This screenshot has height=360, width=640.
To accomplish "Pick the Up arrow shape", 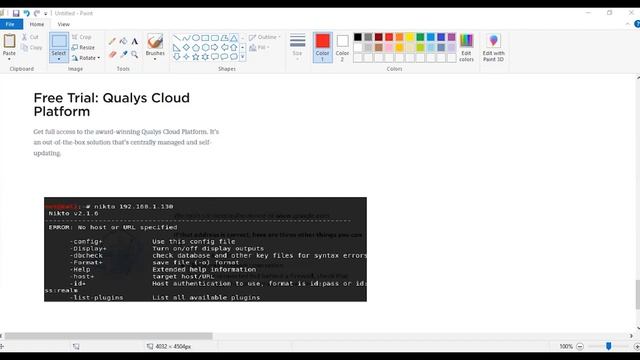I will [x=234, y=47].
